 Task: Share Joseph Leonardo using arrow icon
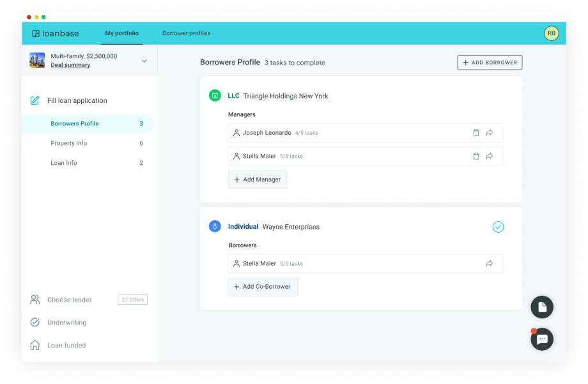click(490, 133)
